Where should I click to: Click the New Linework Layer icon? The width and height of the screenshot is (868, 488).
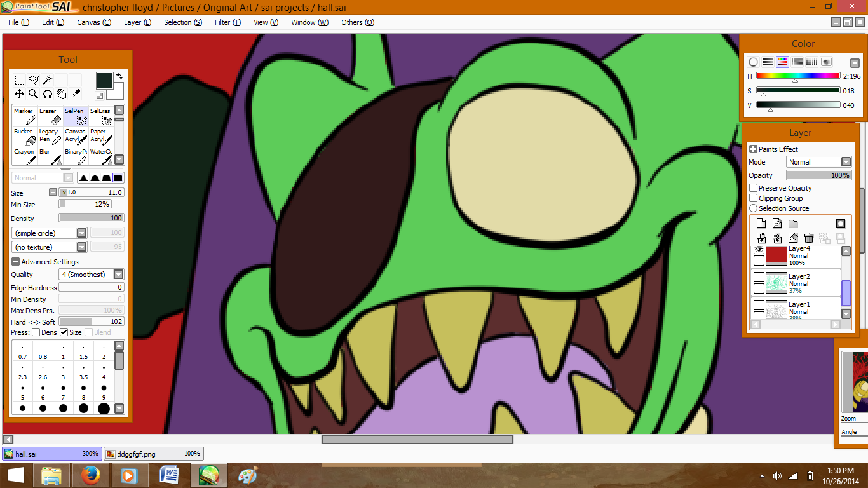[x=777, y=224]
